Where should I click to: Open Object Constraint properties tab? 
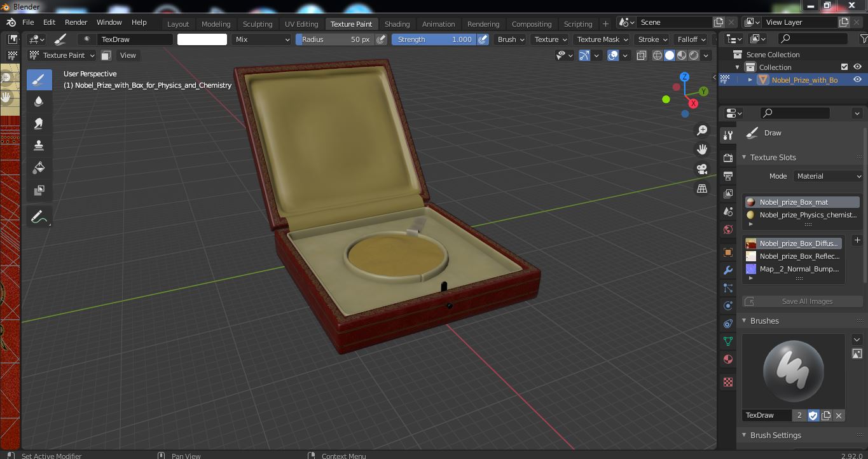click(728, 324)
